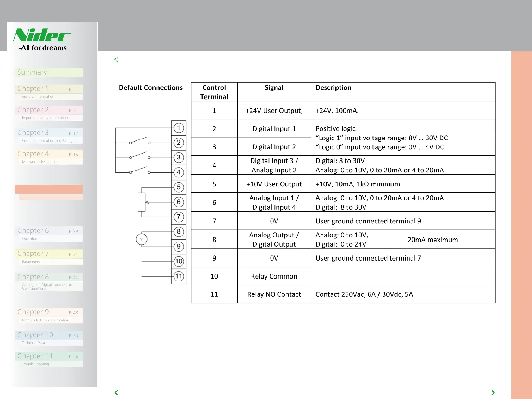This screenshot has height=399, width=532.
Task: Click the 'Control Terminal' column header
Action: [214, 92]
